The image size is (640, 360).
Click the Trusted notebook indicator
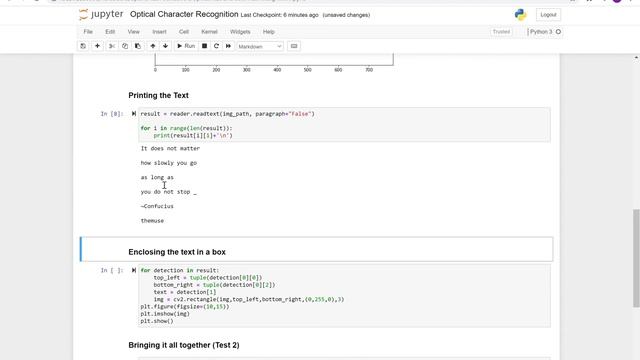click(x=501, y=32)
